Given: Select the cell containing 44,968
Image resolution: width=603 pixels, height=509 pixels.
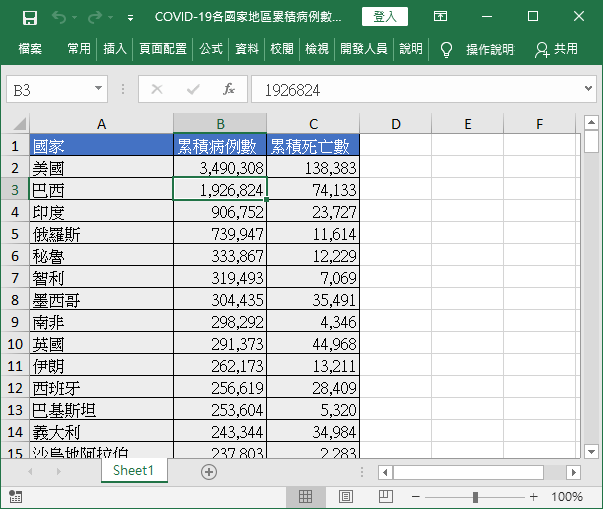Looking at the screenshot, I should [313, 343].
